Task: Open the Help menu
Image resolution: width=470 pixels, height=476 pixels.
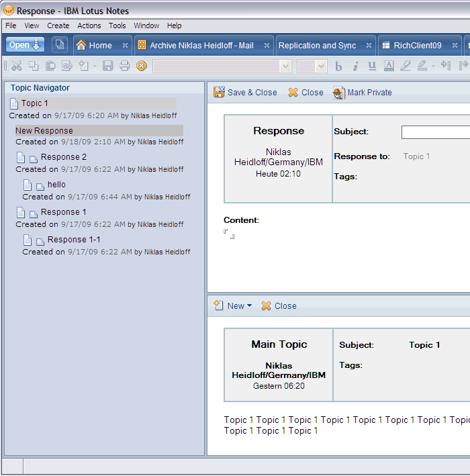Action: click(x=175, y=26)
